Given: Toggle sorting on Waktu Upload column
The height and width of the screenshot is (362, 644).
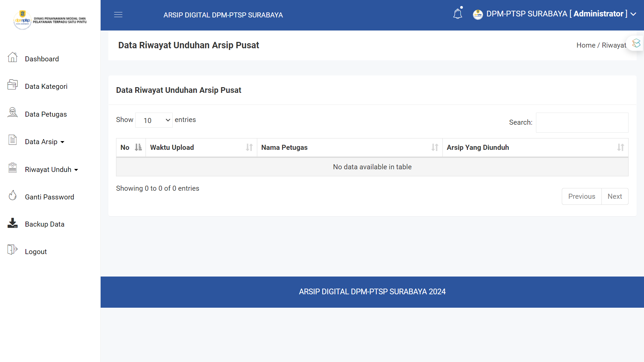Looking at the screenshot, I should (201, 147).
